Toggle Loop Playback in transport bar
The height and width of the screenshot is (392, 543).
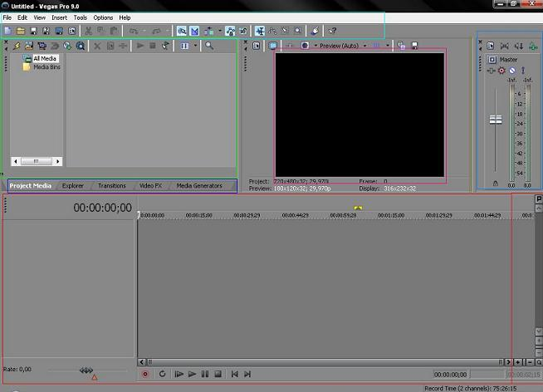pyautogui.click(x=162, y=375)
